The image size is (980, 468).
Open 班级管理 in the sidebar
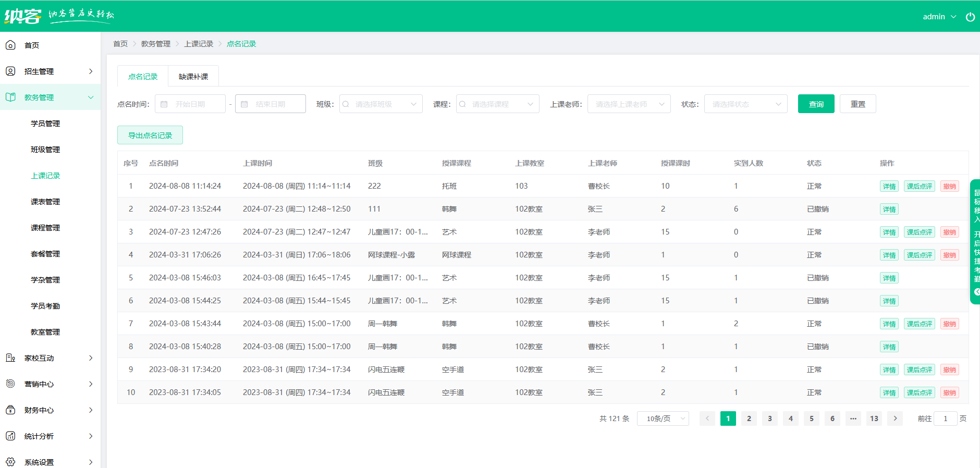pos(45,150)
